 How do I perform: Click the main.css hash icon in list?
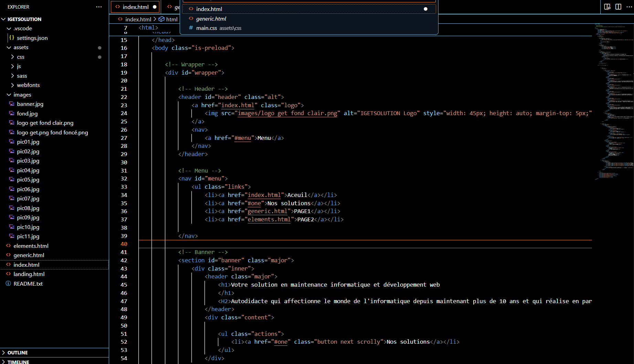click(x=191, y=28)
